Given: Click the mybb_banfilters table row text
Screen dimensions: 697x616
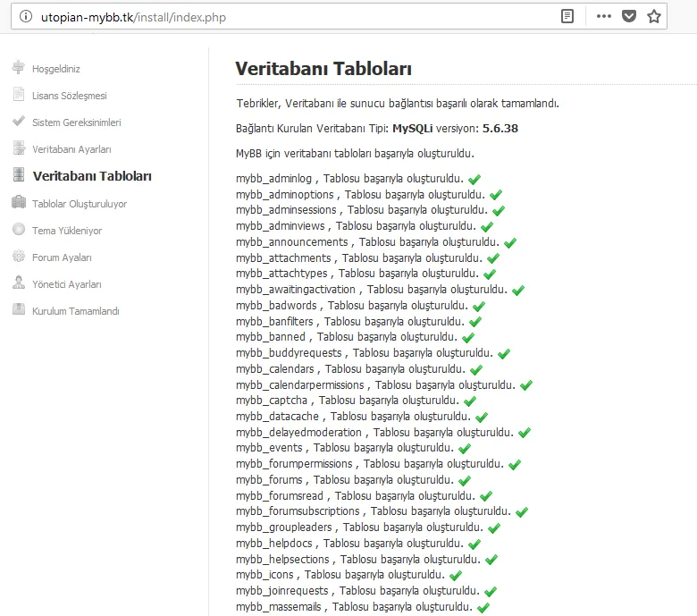Looking at the screenshot, I should (350, 322).
